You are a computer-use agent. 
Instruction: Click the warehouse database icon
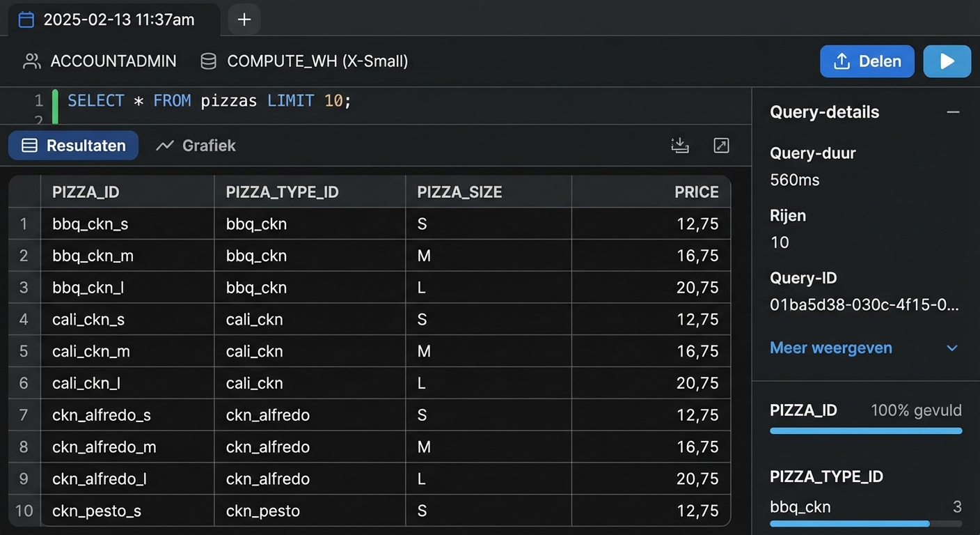click(x=208, y=61)
